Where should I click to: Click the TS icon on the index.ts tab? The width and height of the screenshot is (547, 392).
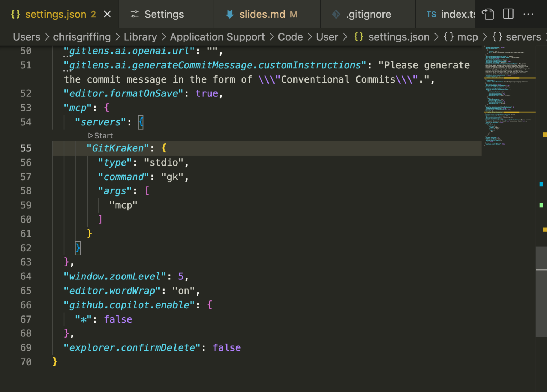[x=431, y=15]
